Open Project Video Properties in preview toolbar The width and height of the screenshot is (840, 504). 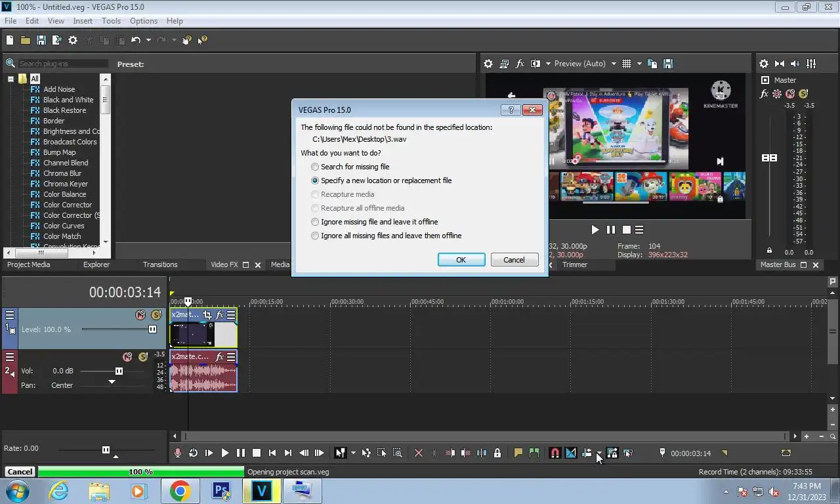coord(488,64)
